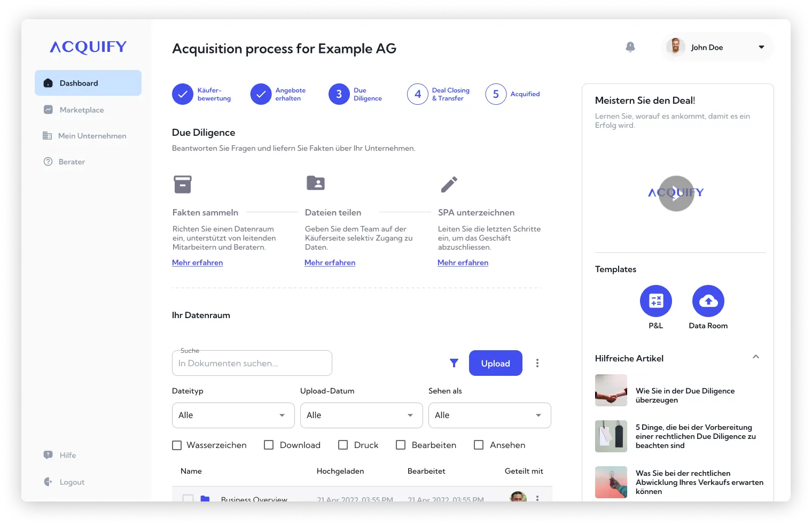Open the Upload-Datum dropdown

pos(362,415)
